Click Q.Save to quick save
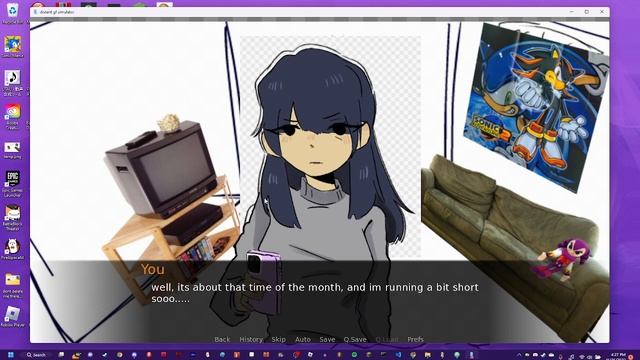The width and height of the screenshot is (640, 360). point(355,339)
